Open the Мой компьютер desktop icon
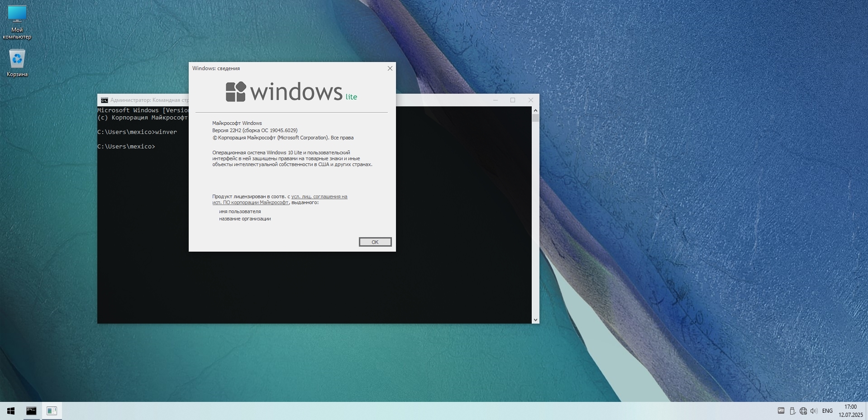The image size is (868, 420). click(x=17, y=23)
